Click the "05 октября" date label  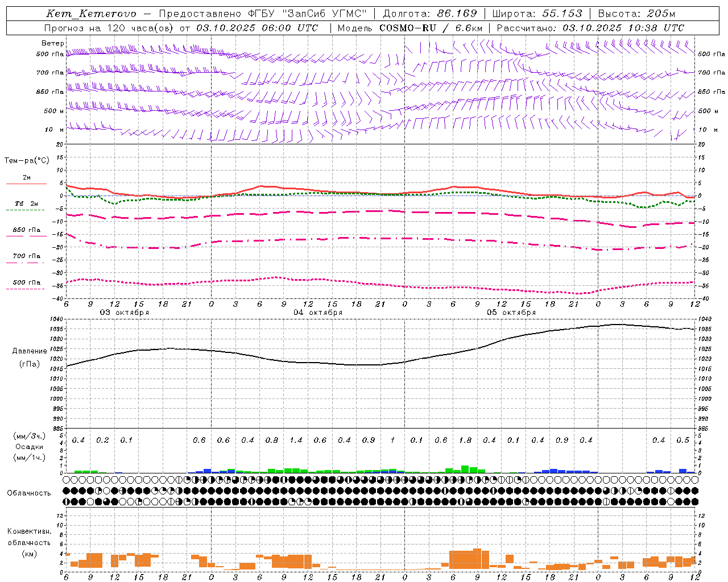511,313
